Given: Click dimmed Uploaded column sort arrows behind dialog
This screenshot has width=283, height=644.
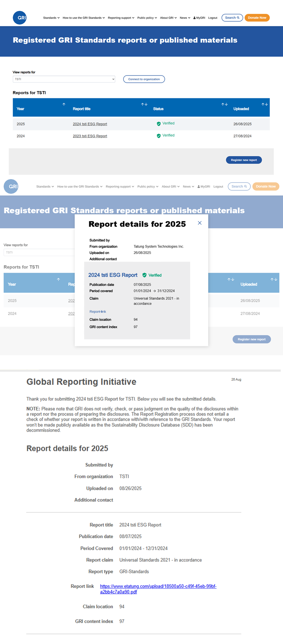Looking at the screenshot, I should (274, 279).
